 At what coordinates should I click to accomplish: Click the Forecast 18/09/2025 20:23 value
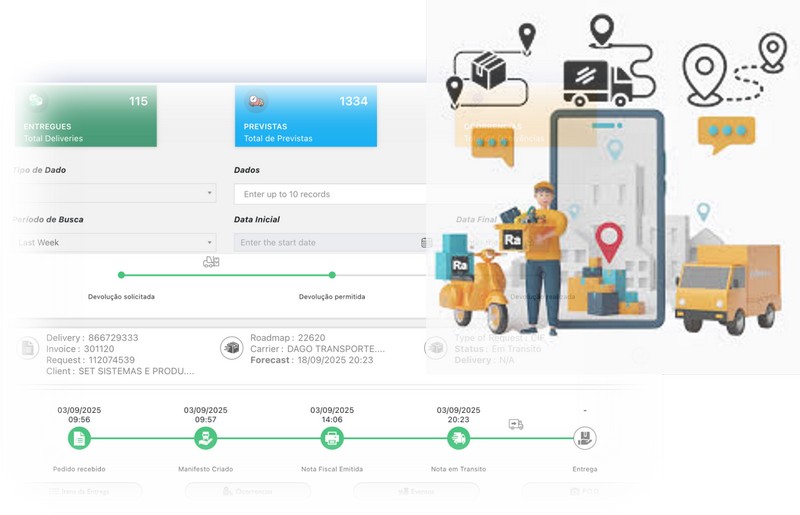click(x=335, y=360)
